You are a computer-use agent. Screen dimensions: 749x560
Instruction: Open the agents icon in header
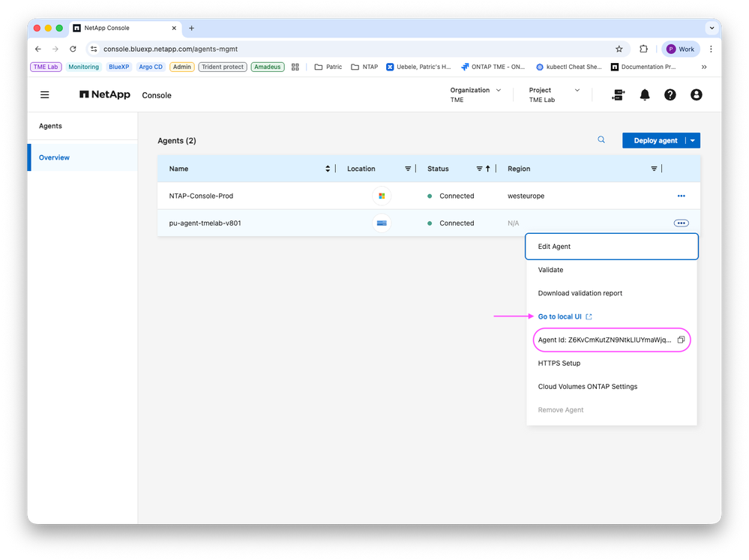click(x=618, y=94)
